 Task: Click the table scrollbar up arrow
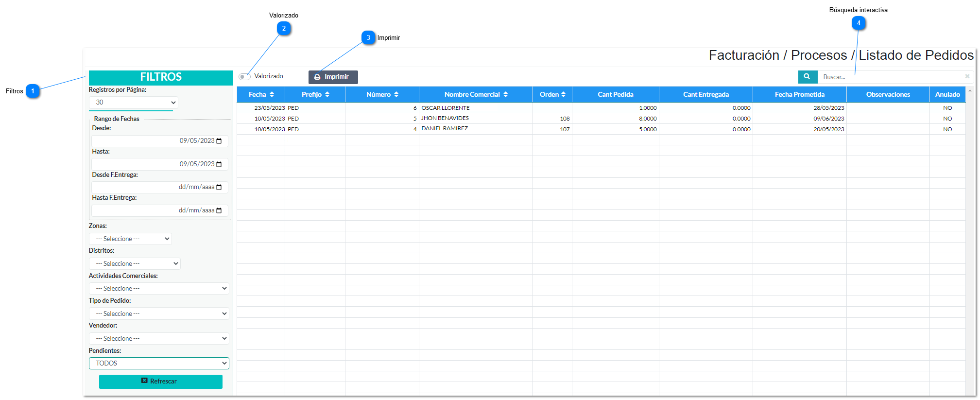(x=970, y=90)
